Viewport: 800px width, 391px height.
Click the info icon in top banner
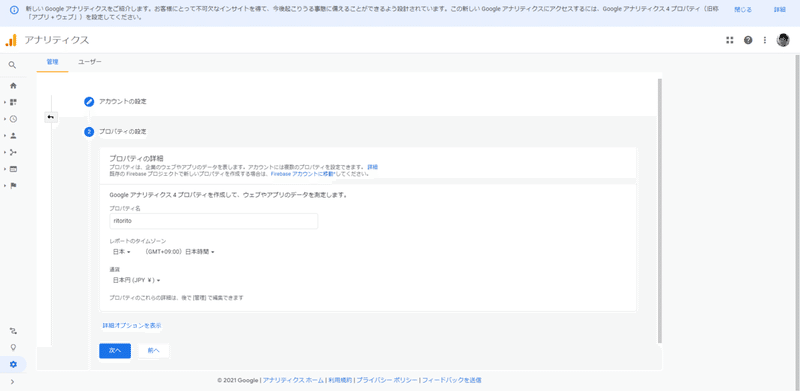click(x=14, y=10)
